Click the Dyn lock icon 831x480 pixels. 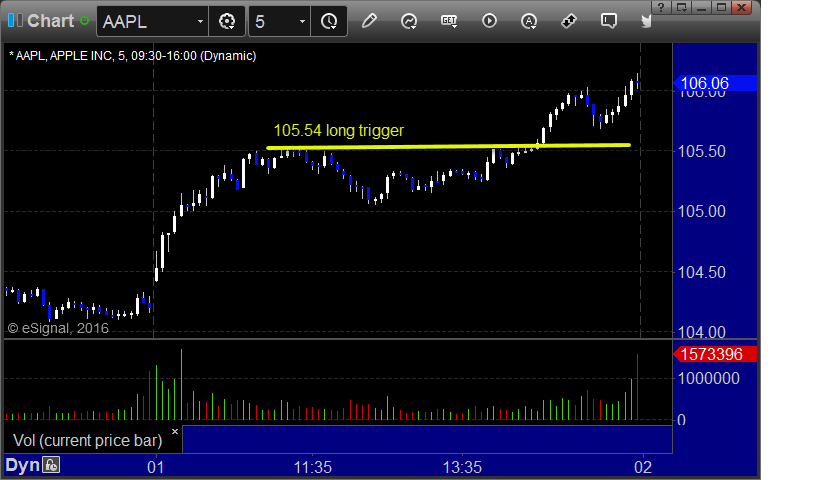(51, 465)
